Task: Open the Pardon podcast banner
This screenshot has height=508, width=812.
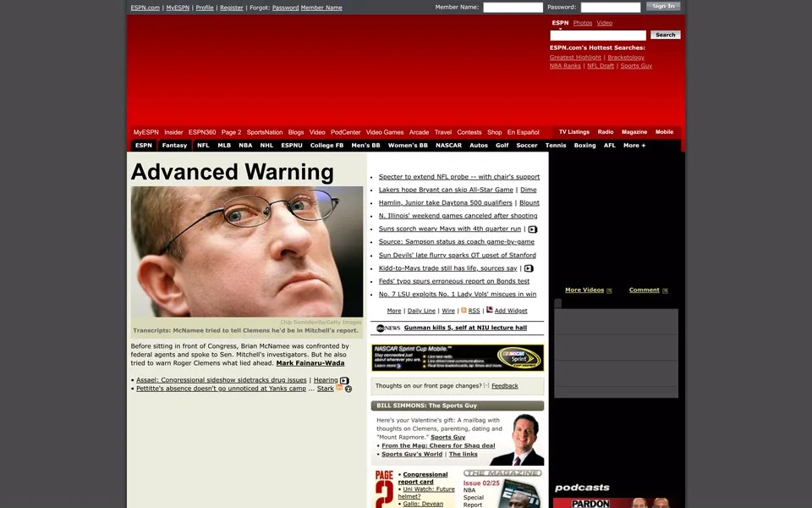Action: tap(616, 502)
